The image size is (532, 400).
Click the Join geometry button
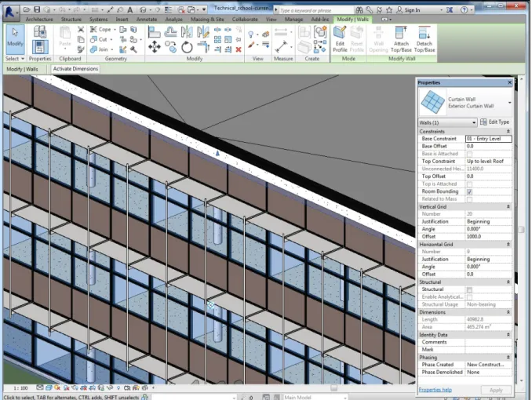pyautogui.click(x=101, y=49)
